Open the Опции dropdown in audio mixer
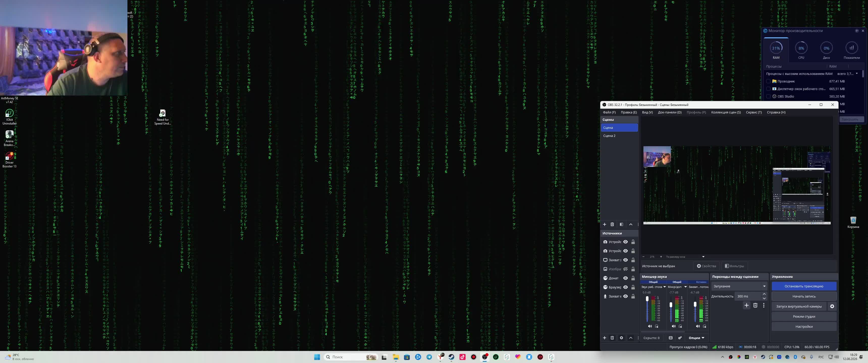Image resolution: width=868 pixels, height=363 pixels. (x=696, y=338)
